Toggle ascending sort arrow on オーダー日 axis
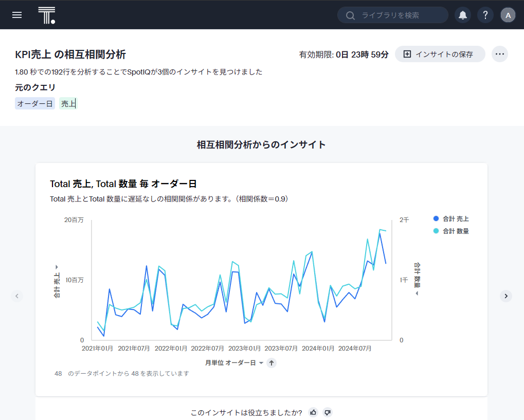Screen dimensions: 524x420 pyautogui.click(x=272, y=363)
